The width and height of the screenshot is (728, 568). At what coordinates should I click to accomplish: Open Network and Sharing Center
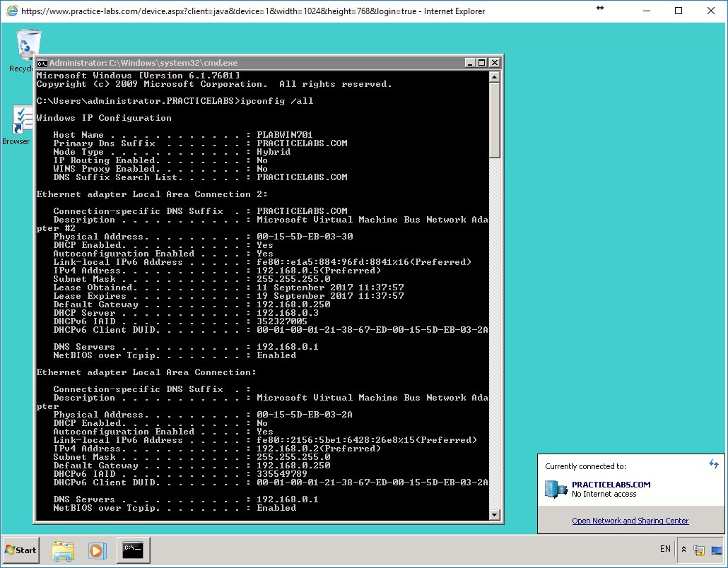[x=631, y=521]
